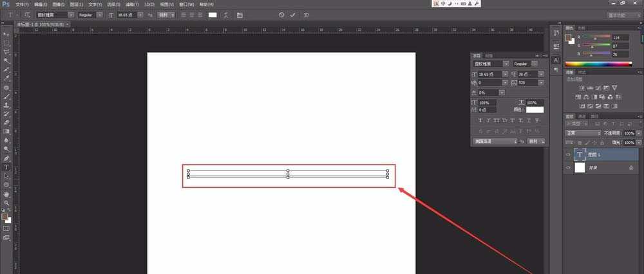Click the create warped text icon
The height and width of the screenshot is (274, 644).
click(x=226, y=14)
